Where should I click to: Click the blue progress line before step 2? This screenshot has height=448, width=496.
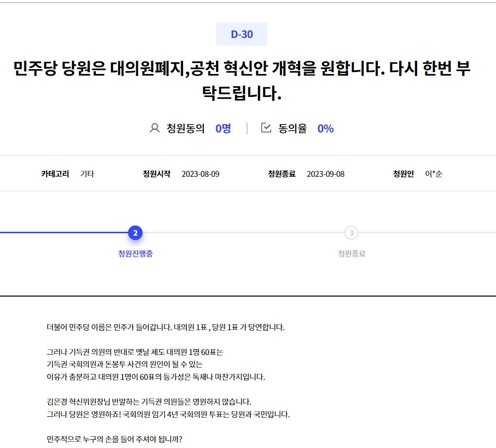pos(63,233)
